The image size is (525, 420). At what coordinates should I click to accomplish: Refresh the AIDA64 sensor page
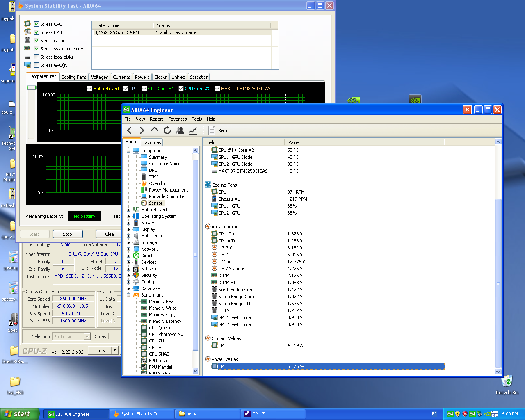tap(167, 130)
